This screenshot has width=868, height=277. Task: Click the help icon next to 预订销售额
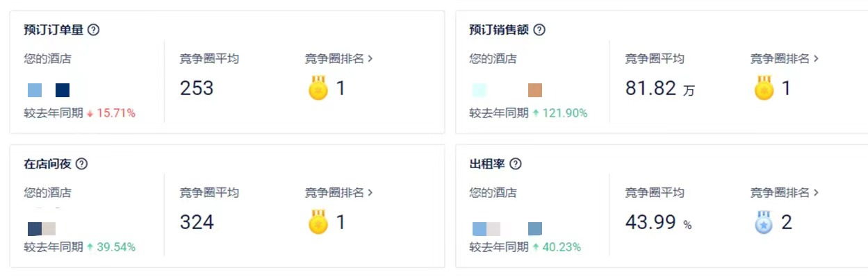[x=539, y=30]
